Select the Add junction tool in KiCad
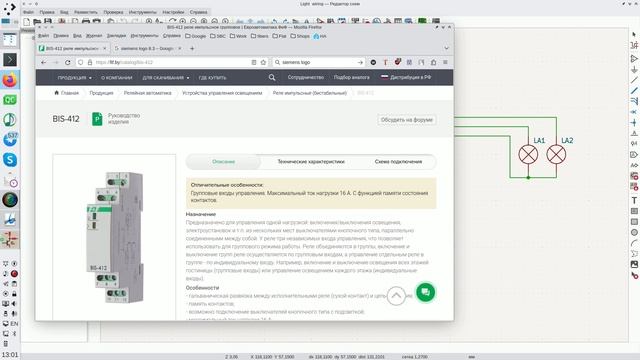This screenshot has height=360, width=640. tap(634, 122)
